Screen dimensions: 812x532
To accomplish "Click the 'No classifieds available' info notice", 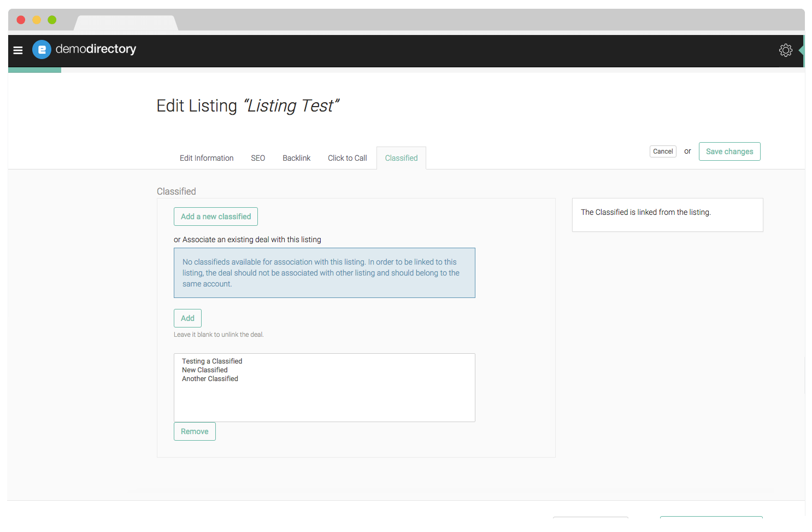I will point(325,273).
